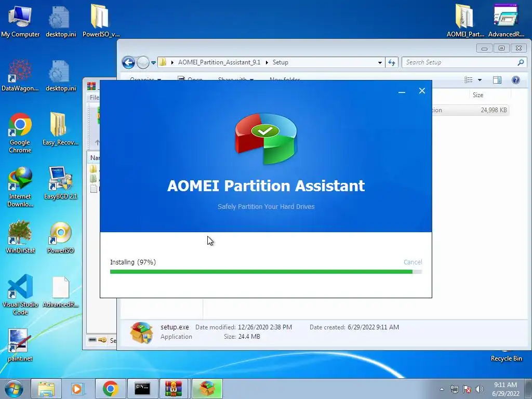Expand address bar history dropdown
The height and width of the screenshot is (399, 532).
[380, 62]
